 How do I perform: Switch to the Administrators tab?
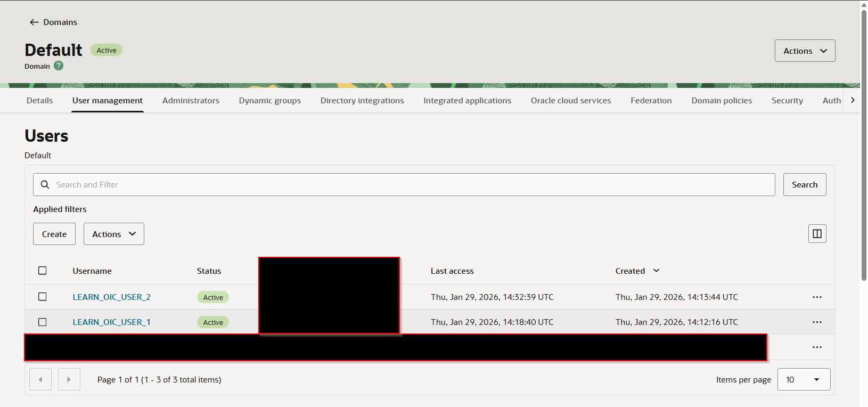click(x=191, y=101)
